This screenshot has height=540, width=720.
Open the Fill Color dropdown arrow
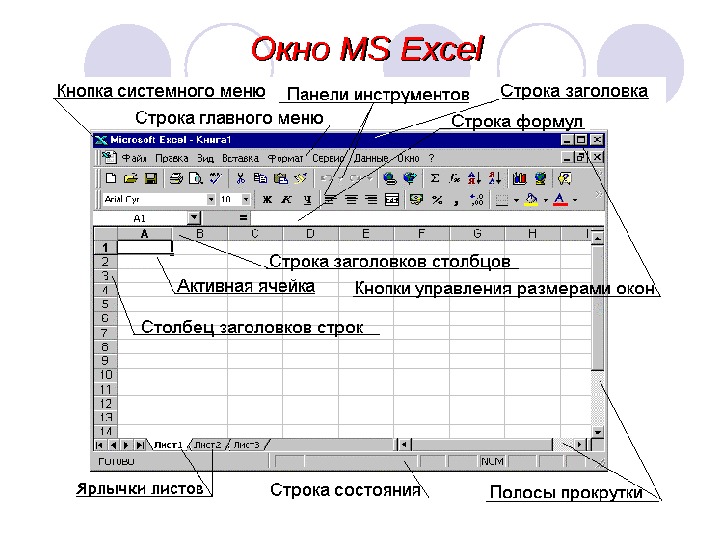[546, 200]
